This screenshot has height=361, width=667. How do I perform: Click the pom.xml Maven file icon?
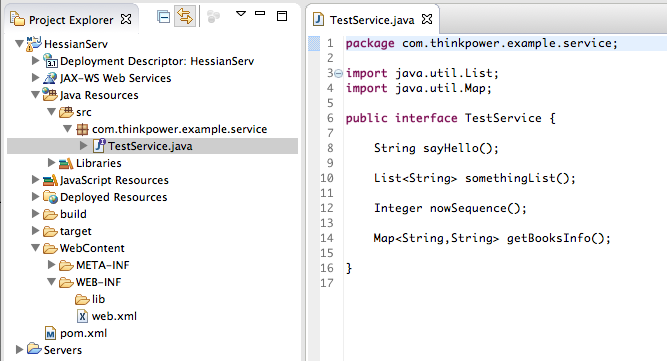(x=50, y=333)
